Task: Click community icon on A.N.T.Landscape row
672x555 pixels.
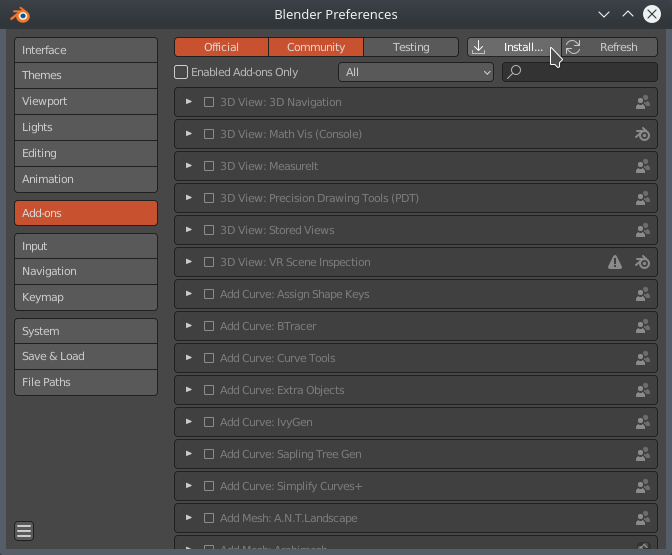Action: pyautogui.click(x=643, y=518)
